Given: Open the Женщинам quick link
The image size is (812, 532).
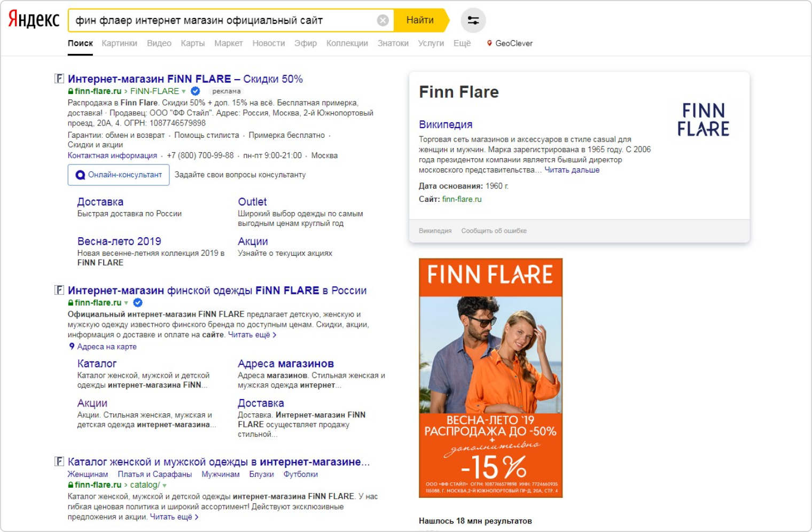Looking at the screenshot, I should (x=88, y=474).
